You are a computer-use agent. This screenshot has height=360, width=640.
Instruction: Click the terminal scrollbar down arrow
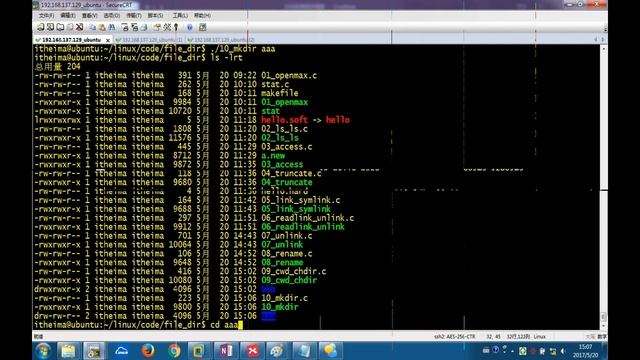(604, 326)
